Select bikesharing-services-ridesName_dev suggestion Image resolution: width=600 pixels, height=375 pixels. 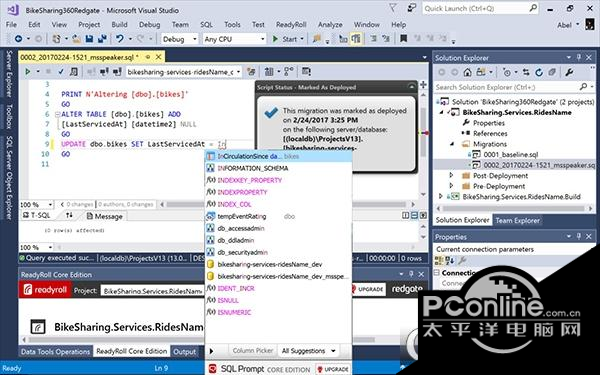click(x=279, y=264)
